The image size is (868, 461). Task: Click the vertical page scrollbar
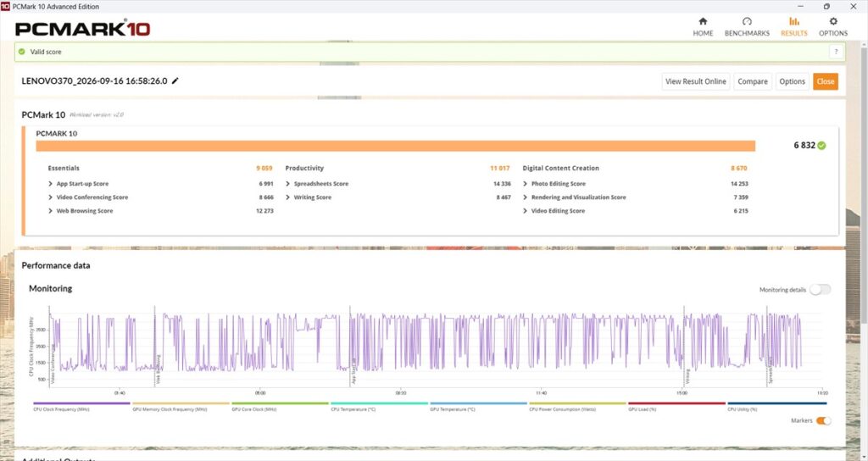pos(865,186)
